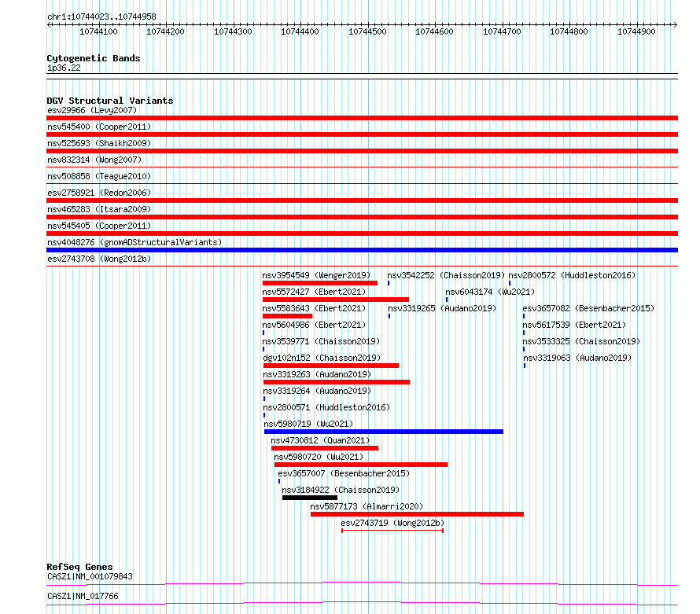Click the magenta CASZ1|NM_001079843 transcript line
This screenshot has height=614, width=700.
362,583
